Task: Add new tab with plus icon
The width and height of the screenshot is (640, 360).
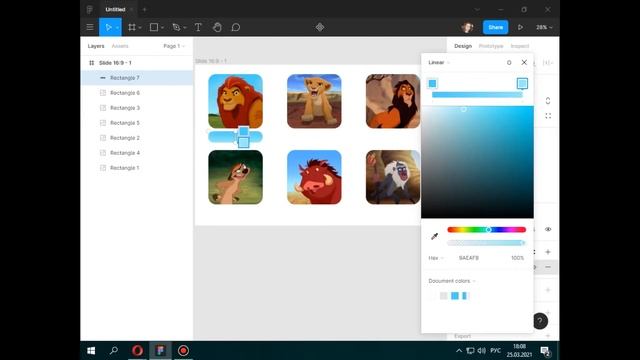Action: pos(144,9)
